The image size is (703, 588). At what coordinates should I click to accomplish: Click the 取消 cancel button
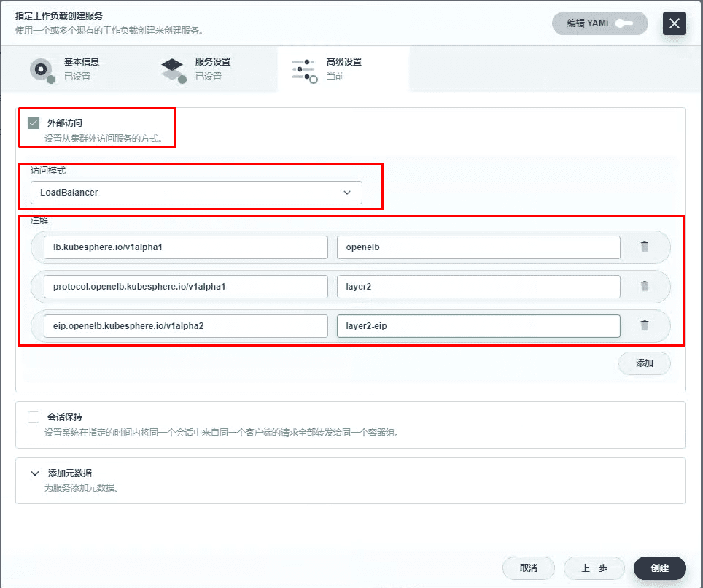pos(528,568)
